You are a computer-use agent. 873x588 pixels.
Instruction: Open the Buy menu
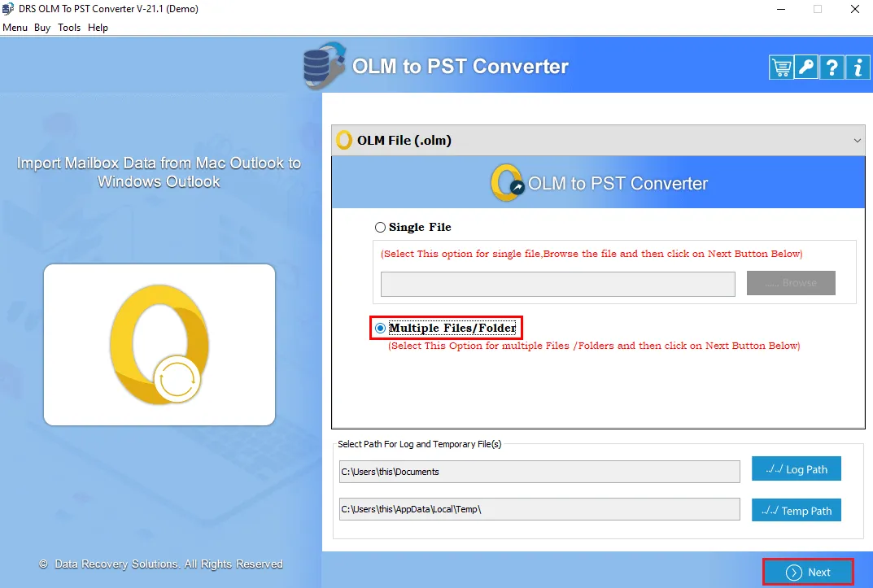(42, 28)
